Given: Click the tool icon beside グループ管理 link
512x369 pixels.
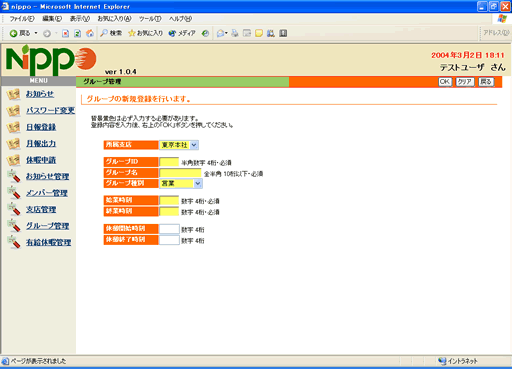Looking at the screenshot, I should point(14,226).
